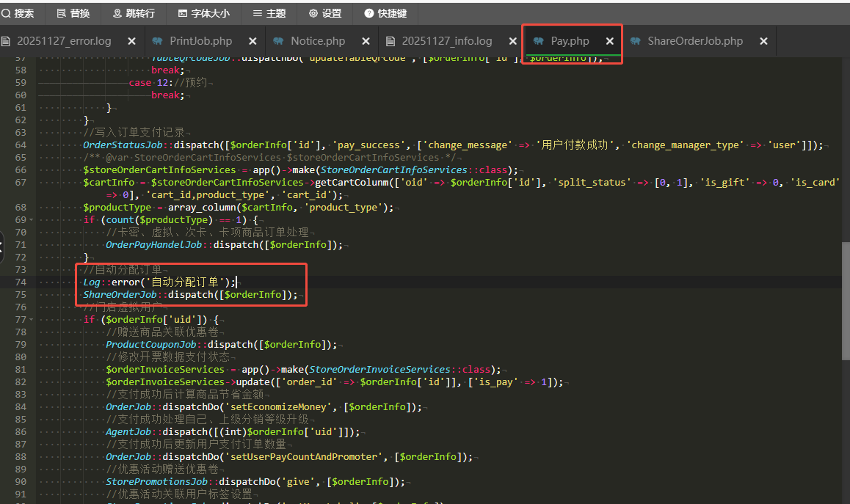Select the ShareOrderJob.php tab
The image size is (850, 504).
(x=694, y=41)
